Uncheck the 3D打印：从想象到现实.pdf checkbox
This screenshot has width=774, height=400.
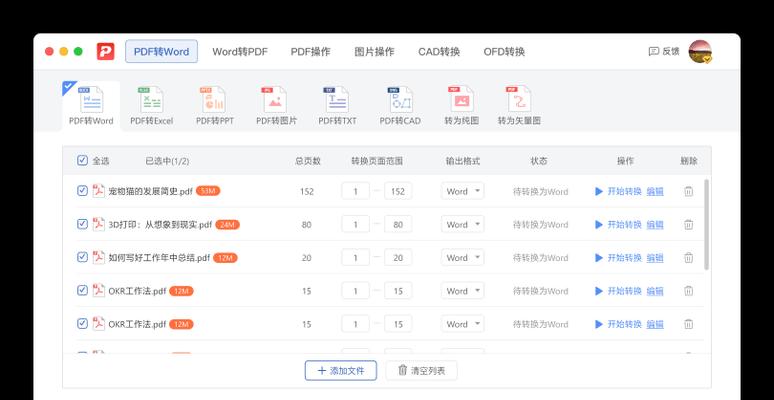pyautogui.click(x=82, y=224)
